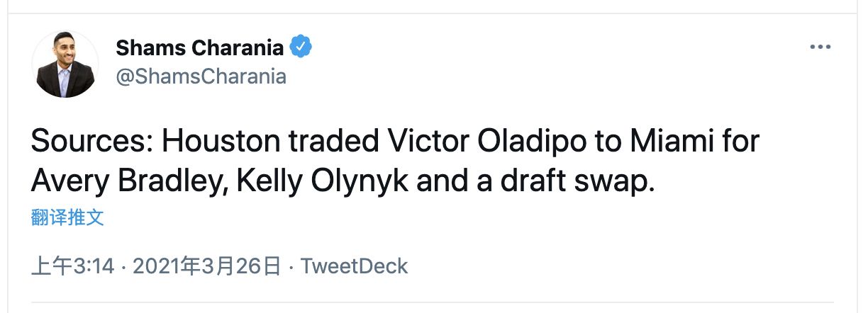
Task: Click the blue verified badge
Action: tap(301, 47)
